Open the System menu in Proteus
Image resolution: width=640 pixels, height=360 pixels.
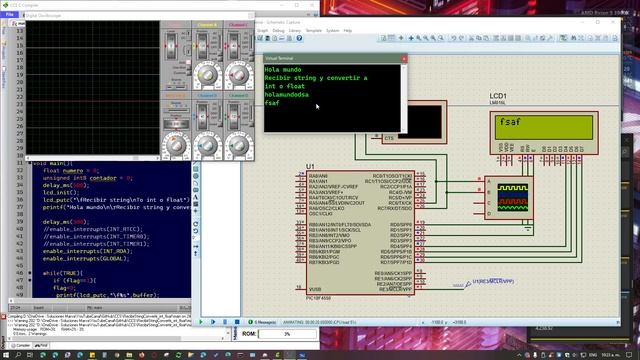pos(332,31)
